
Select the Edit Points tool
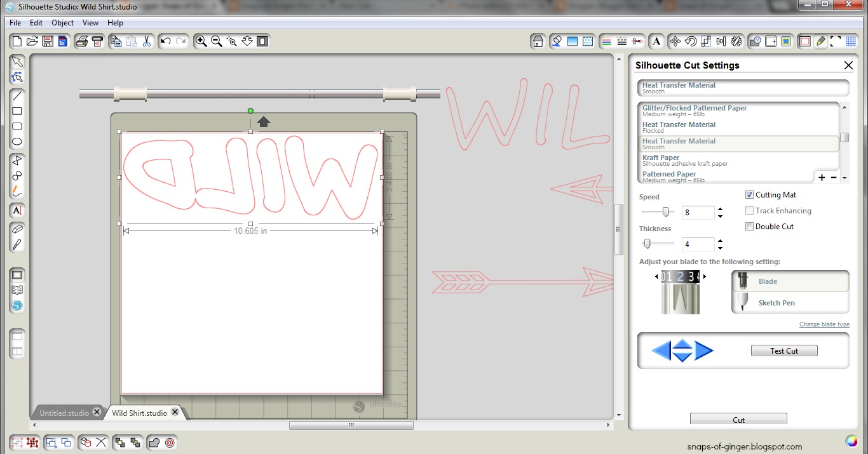tap(17, 77)
